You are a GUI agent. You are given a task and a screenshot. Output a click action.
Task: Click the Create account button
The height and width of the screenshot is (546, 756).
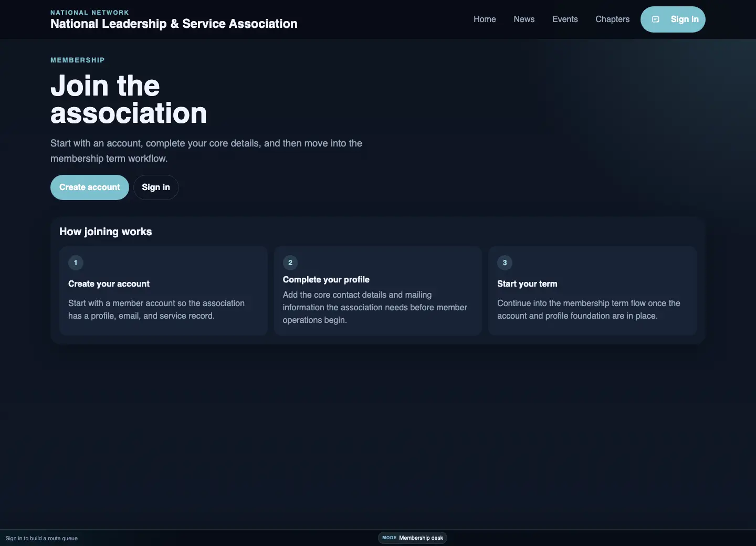90,187
